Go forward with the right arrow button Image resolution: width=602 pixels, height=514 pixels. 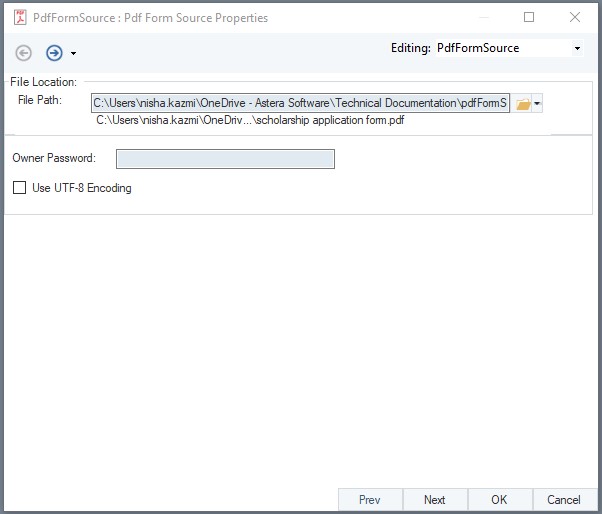pos(54,53)
